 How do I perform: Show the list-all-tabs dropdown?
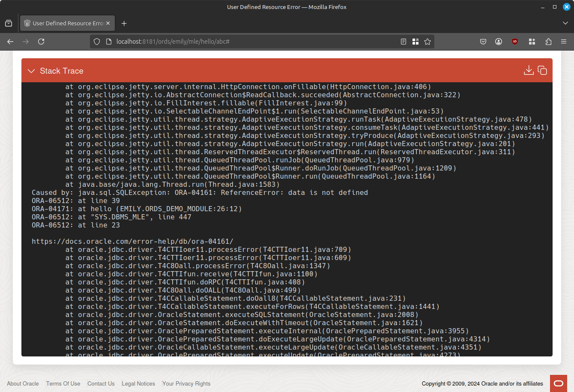point(565,23)
